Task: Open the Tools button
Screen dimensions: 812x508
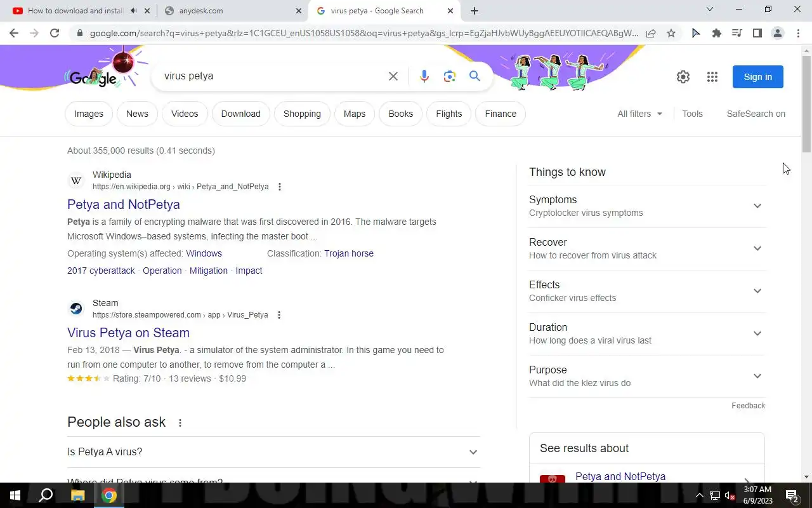Action: tap(692, 114)
